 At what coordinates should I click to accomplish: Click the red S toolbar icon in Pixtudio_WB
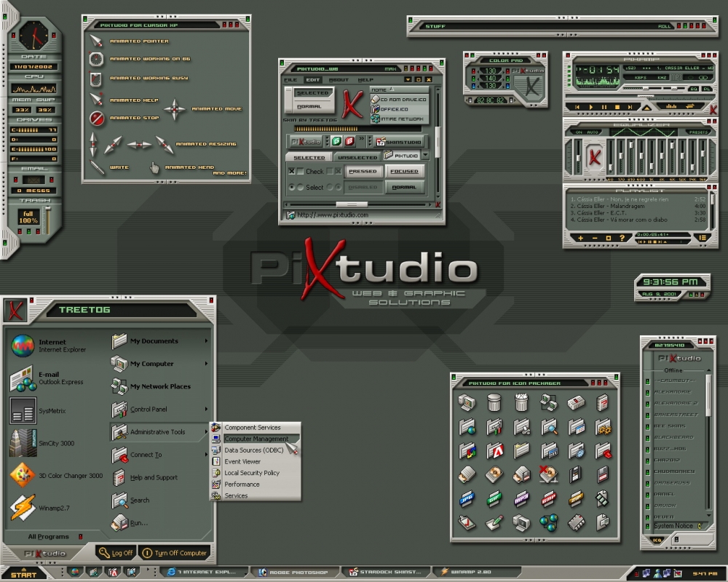click(x=349, y=141)
